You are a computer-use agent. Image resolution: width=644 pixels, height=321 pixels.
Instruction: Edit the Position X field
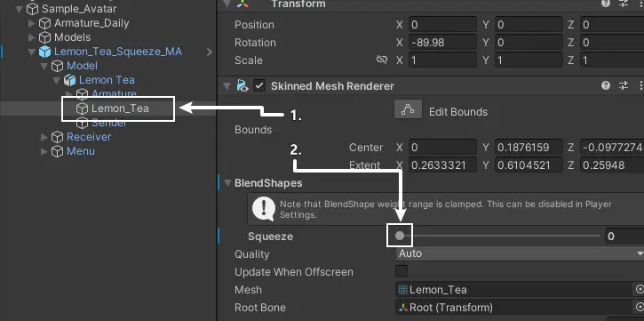click(x=442, y=25)
